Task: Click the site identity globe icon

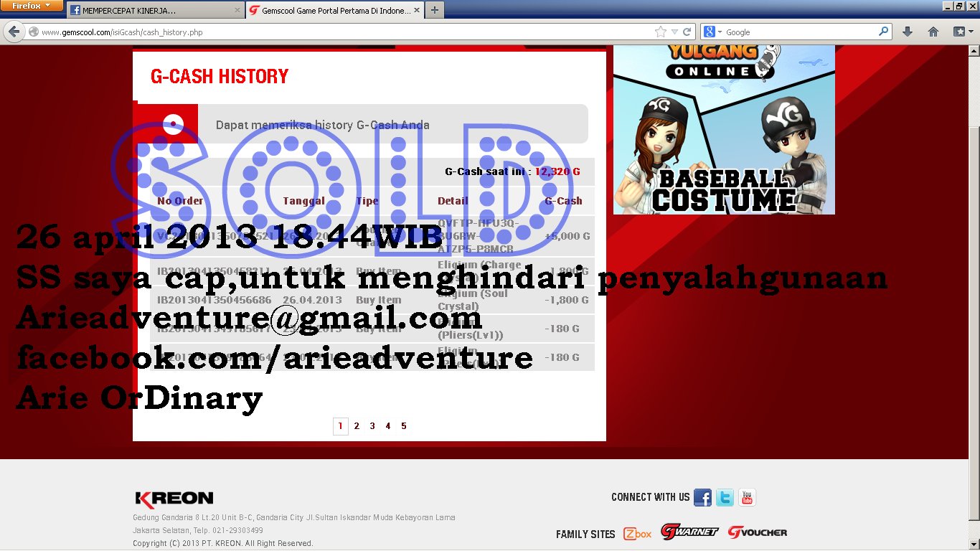Action: (x=33, y=32)
